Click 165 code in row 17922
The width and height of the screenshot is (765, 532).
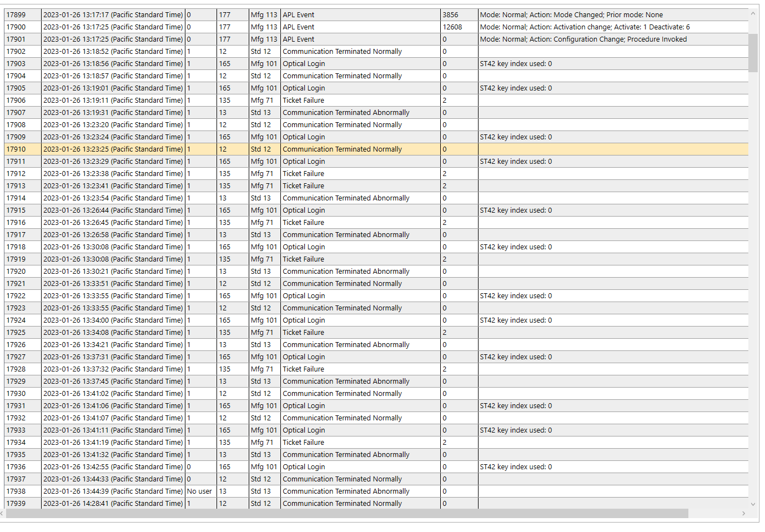pyautogui.click(x=225, y=296)
